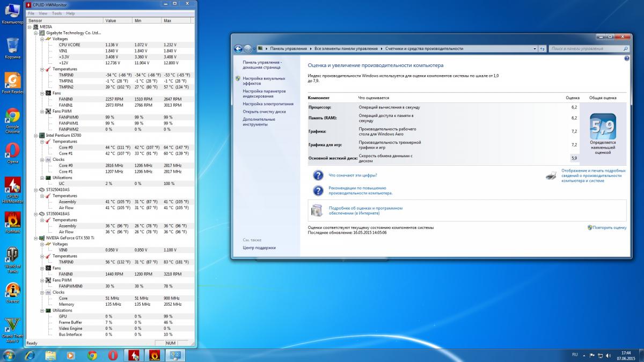Click the Sensor column header
644x362 pixels.
coord(64,20)
